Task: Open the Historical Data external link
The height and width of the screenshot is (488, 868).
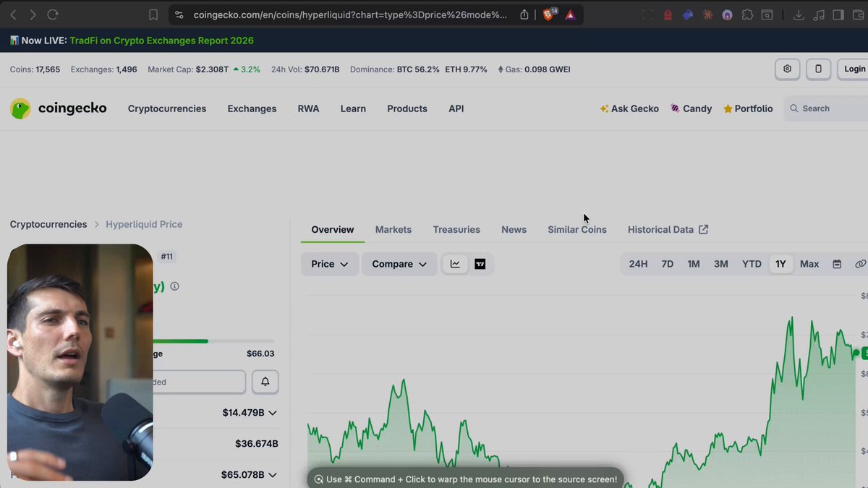Action: click(x=668, y=229)
